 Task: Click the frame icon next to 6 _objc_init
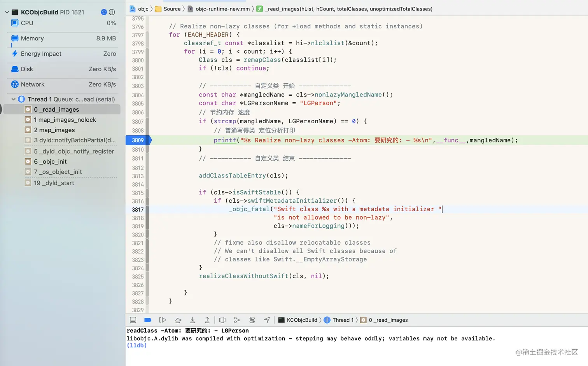click(28, 161)
